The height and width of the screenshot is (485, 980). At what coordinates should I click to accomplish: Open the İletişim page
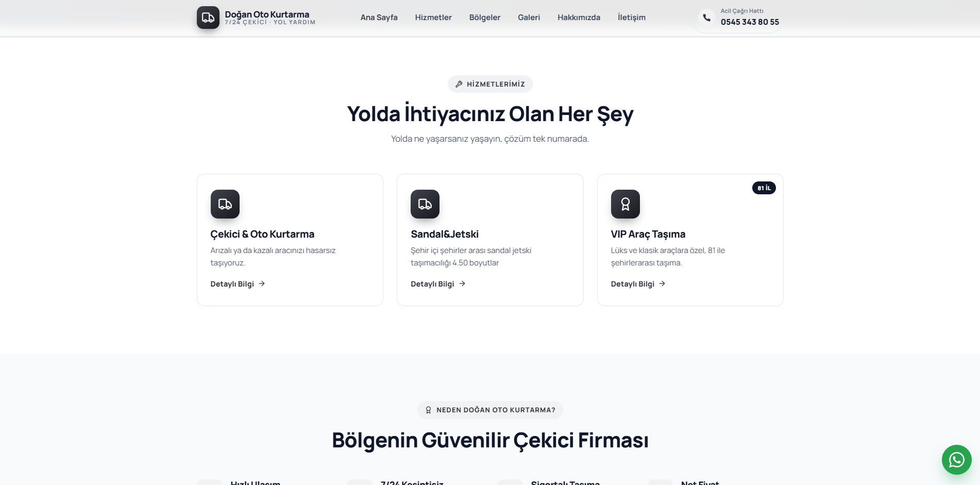632,18
